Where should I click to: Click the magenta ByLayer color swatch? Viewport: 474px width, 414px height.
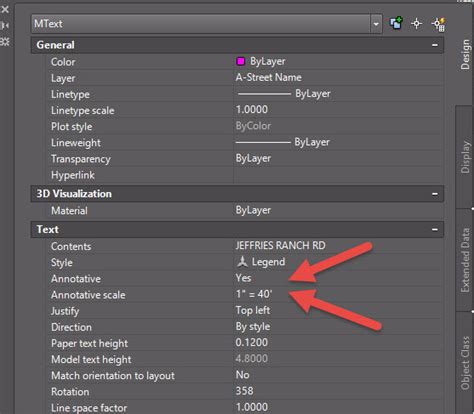241,61
